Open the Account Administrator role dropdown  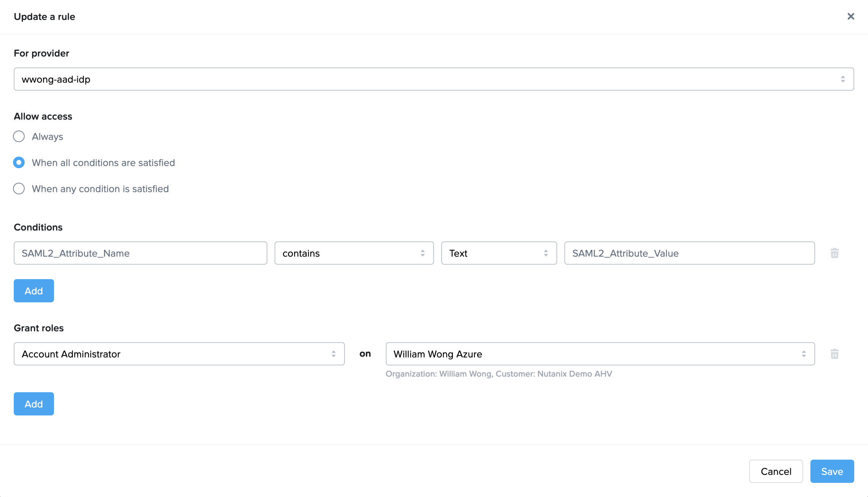(179, 354)
